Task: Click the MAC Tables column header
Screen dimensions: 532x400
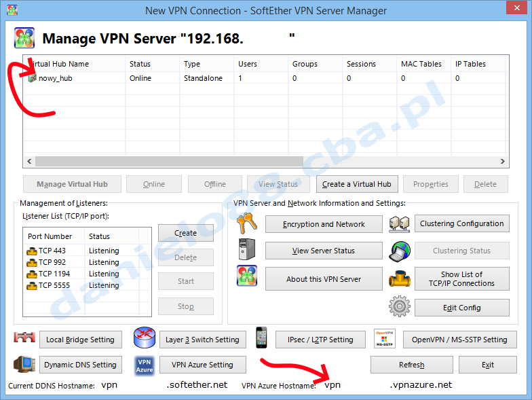Action: (x=424, y=64)
